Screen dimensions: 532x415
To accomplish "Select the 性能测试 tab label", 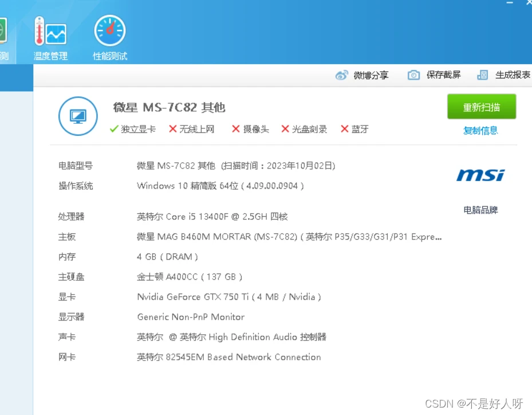I will coord(110,56).
